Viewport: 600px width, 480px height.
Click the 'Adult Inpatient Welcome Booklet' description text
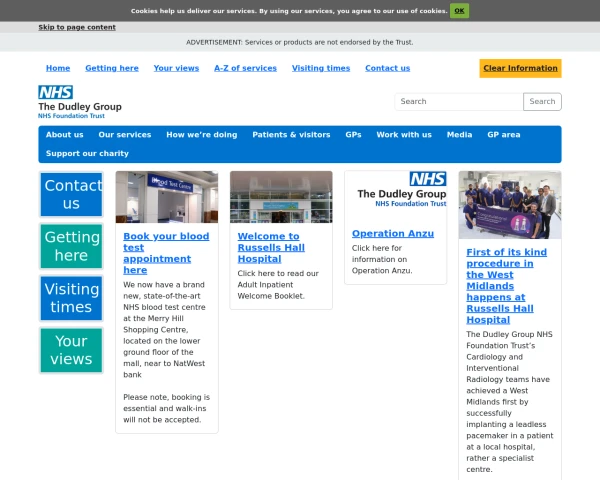tap(278, 285)
